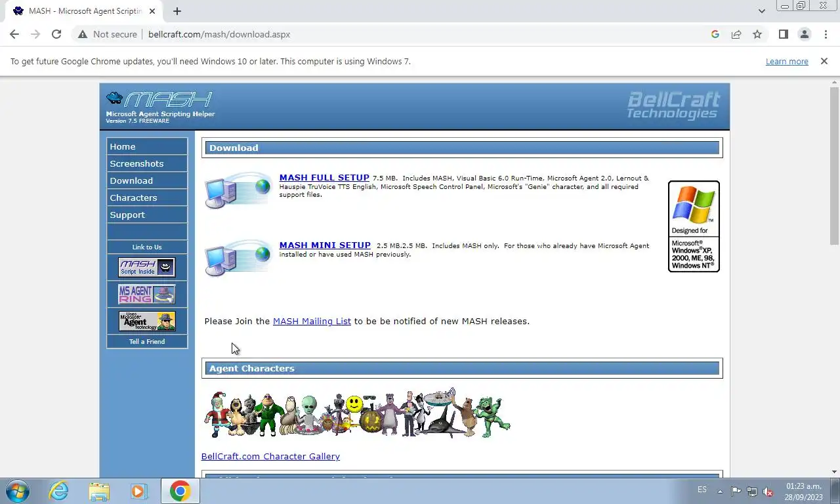The image size is (840, 504).
Task: Click Action Center flag icon
Action: pos(736,491)
